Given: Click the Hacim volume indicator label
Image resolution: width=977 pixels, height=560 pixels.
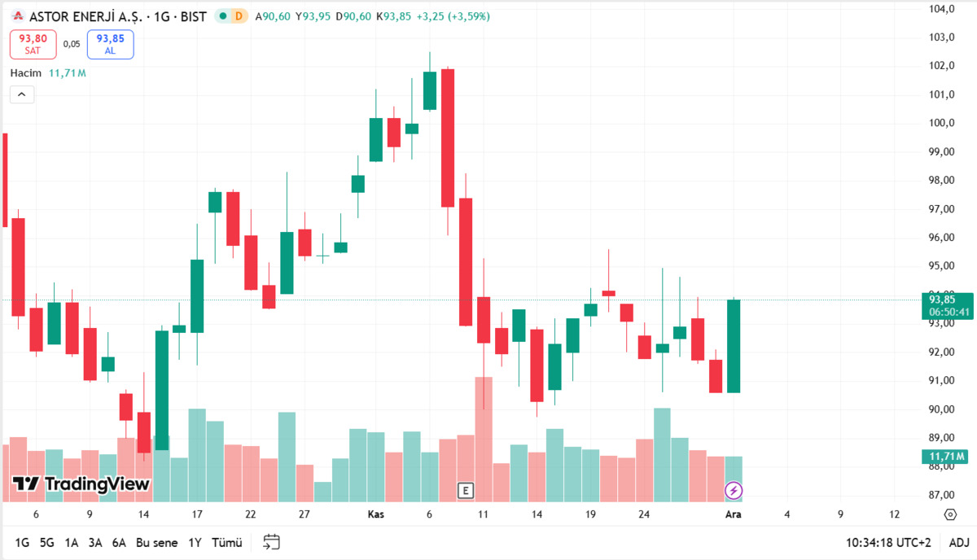Looking at the screenshot, I should tap(26, 72).
